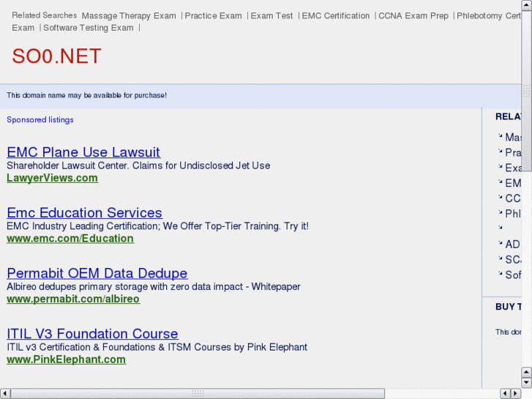This screenshot has height=399, width=532.
Task: Click the Sponsored listings label
Action: click(40, 120)
